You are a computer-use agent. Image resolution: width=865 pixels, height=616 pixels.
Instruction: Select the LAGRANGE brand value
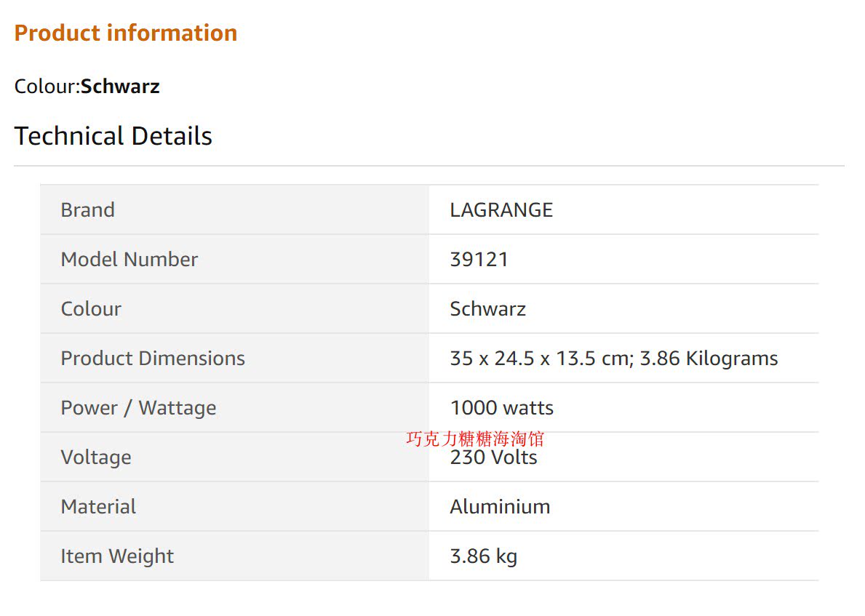501,210
